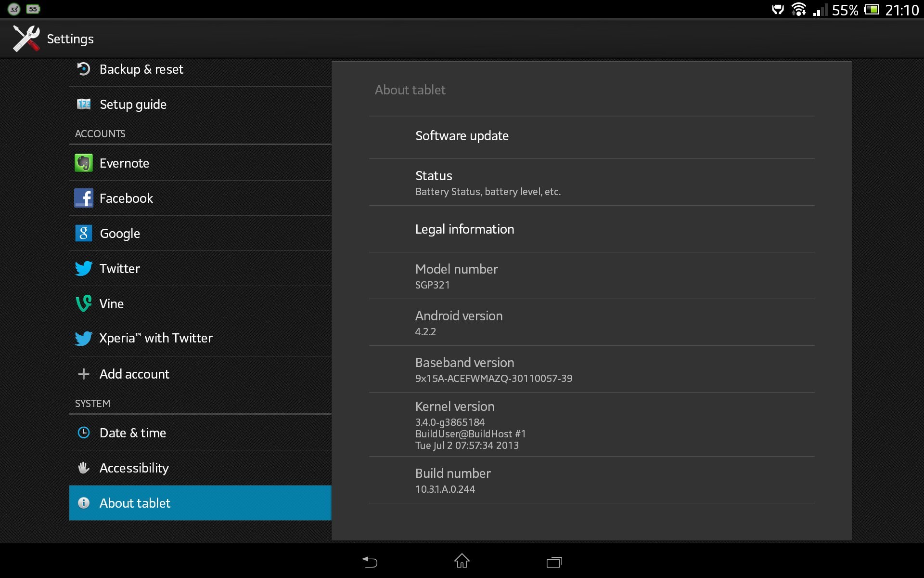Image resolution: width=924 pixels, height=578 pixels.
Task: Open the Evernote account entry
Action: (x=200, y=163)
